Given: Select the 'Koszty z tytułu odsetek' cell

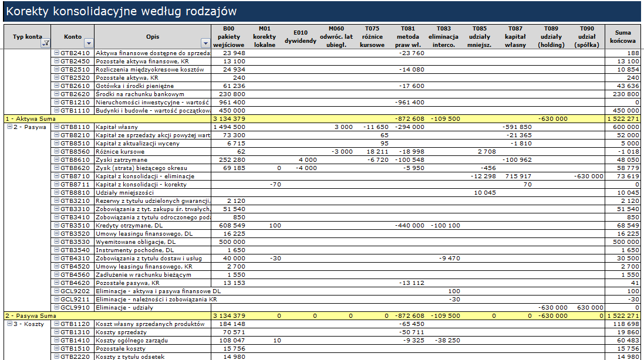Looking at the screenshot, I should pos(153,356).
